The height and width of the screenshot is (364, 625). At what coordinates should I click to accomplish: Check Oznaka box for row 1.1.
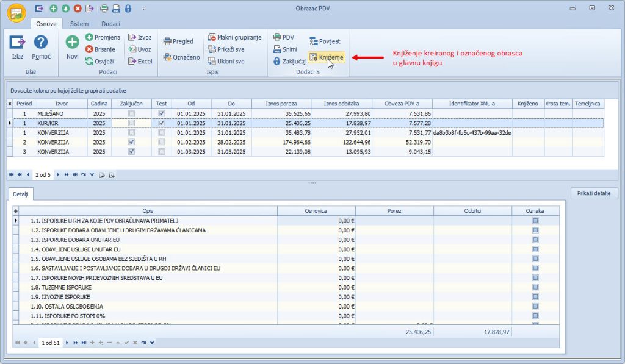(x=535, y=221)
